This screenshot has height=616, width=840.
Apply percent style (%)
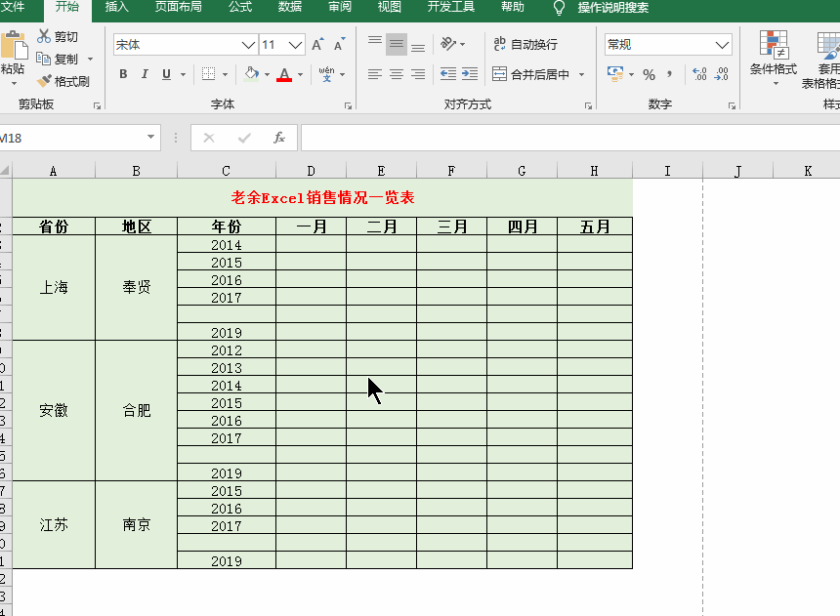pyautogui.click(x=649, y=74)
